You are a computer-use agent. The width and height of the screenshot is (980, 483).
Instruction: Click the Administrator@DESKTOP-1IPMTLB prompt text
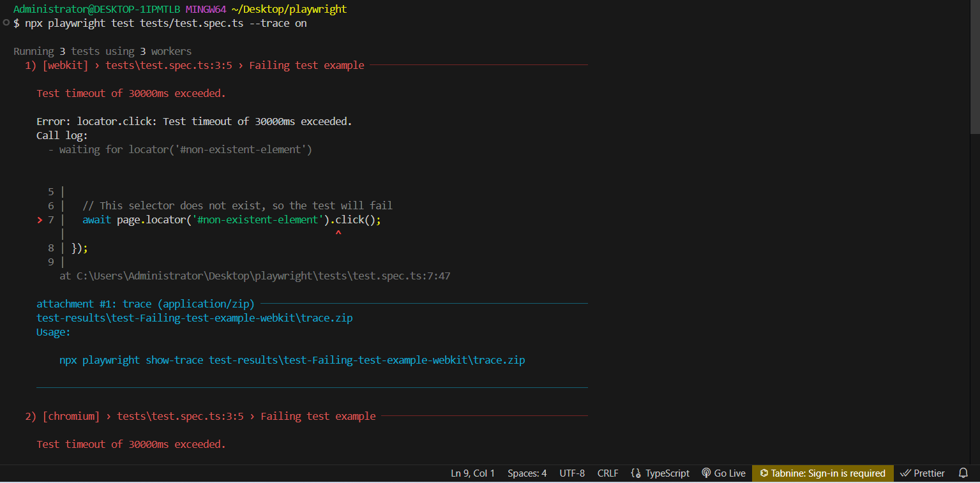pos(96,9)
